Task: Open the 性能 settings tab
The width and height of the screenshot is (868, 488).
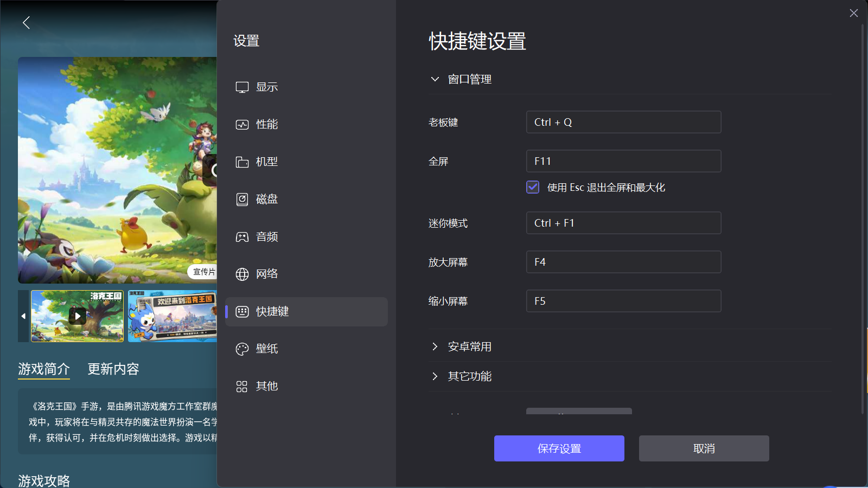Action: point(307,124)
